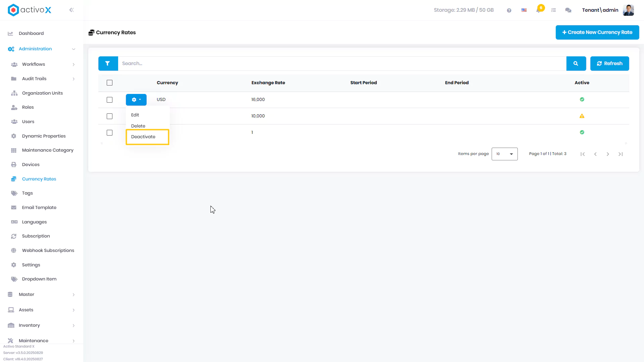Sort by Active column header
The height and width of the screenshot is (362, 644).
tap(582, 83)
